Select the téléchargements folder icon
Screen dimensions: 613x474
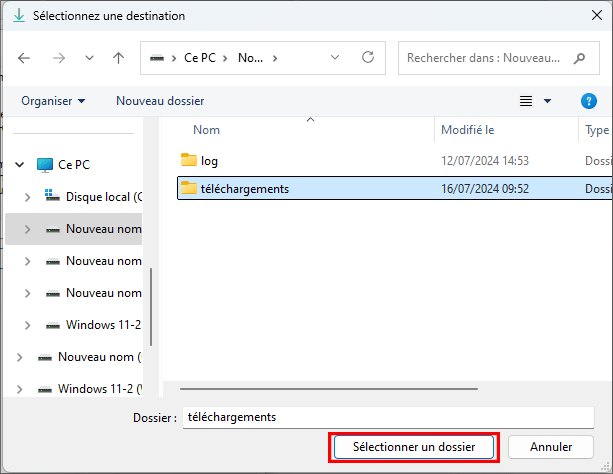coord(189,188)
